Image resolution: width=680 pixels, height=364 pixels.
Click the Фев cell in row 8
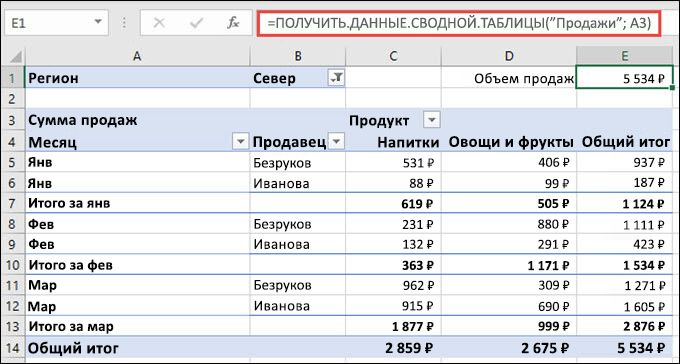pyautogui.click(x=137, y=224)
